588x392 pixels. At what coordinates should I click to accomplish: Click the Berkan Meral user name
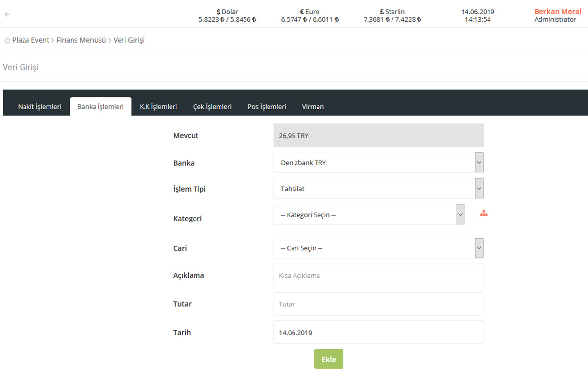point(558,11)
